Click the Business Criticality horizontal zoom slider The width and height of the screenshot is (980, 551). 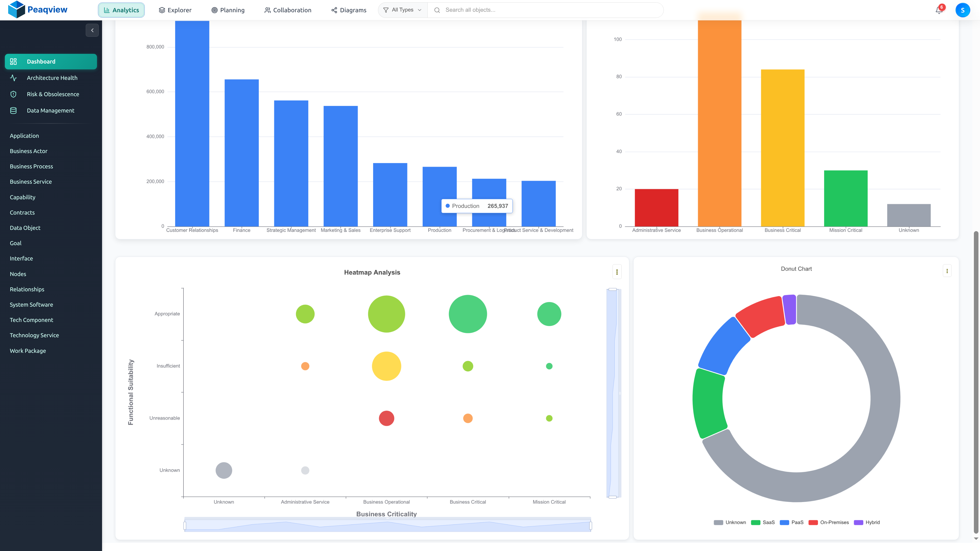[387, 525]
